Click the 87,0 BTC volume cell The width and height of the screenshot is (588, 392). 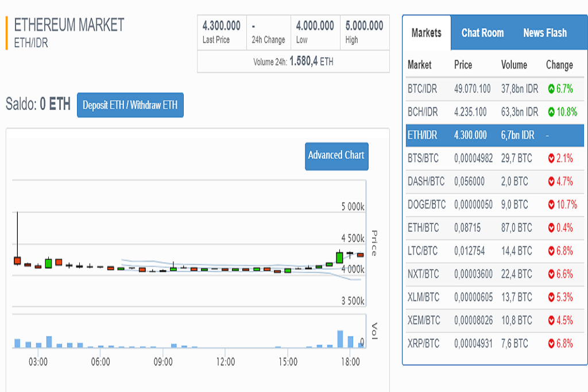(x=517, y=228)
